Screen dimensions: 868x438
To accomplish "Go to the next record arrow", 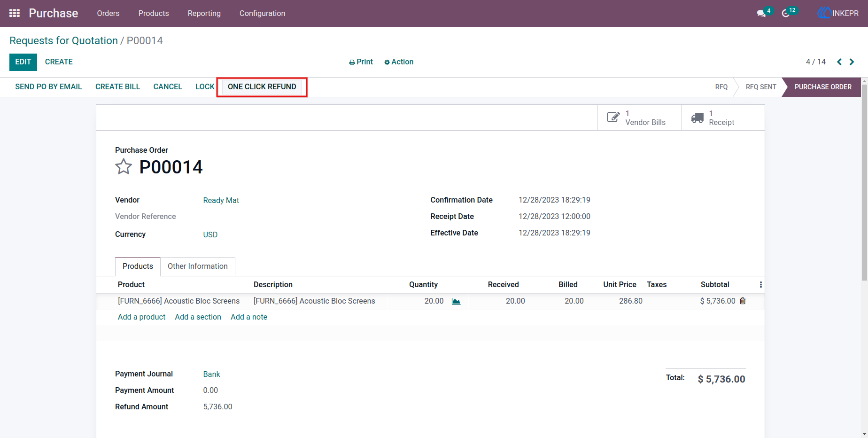I will (x=852, y=62).
